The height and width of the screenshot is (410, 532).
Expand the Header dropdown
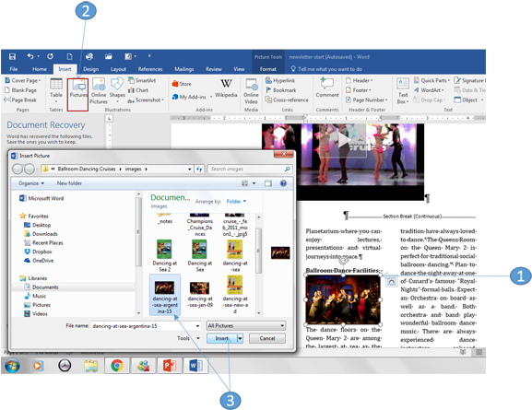[x=359, y=80]
